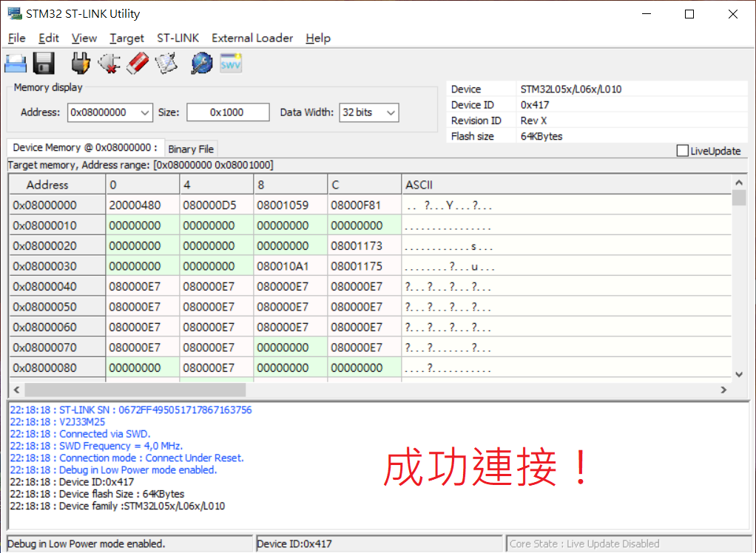Click the memory table scroll down arrow
The height and width of the screenshot is (553, 756).
point(739,374)
